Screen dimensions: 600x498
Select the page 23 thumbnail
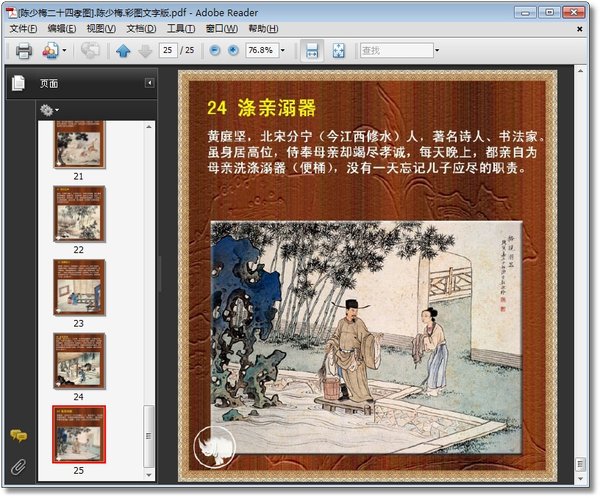78,286
